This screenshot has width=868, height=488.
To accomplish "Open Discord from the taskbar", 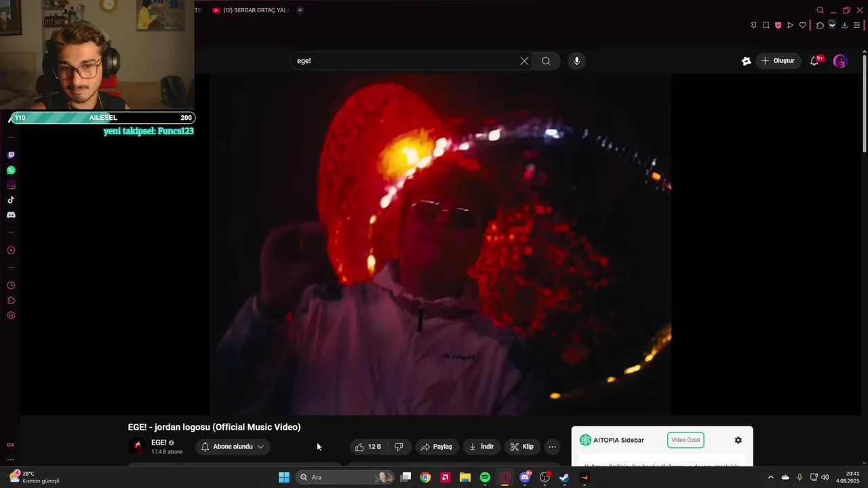I will (525, 477).
